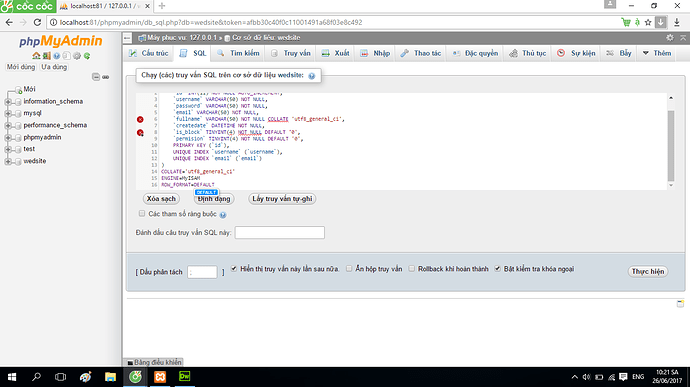
Task: Open the Nhập import tab
Action: pos(375,53)
